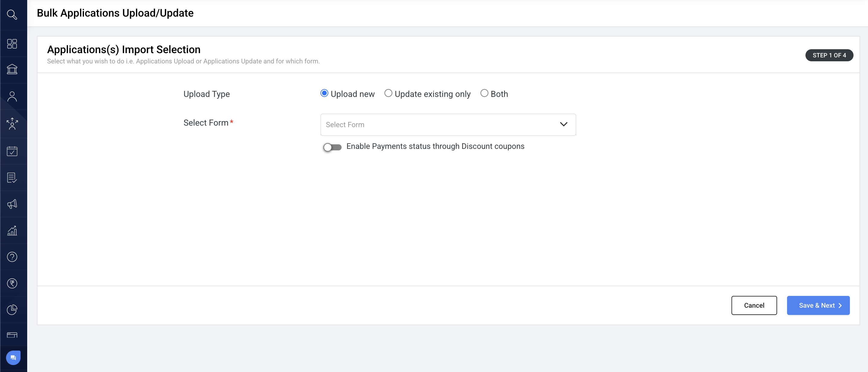Open the user profile icon in sidebar
Screen dimensions: 868x372
[x=12, y=97]
